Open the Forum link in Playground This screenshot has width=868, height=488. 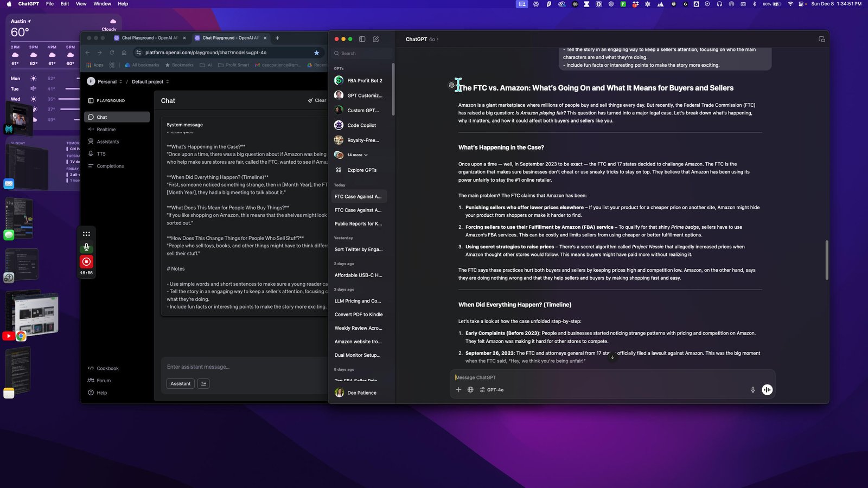coord(99,381)
